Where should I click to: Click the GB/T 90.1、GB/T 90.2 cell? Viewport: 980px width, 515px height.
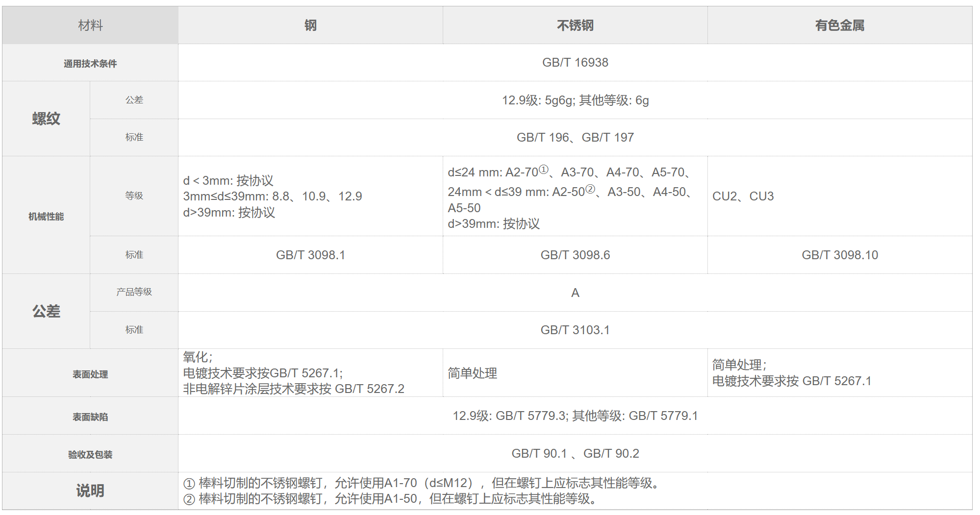(x=575, y=453)
